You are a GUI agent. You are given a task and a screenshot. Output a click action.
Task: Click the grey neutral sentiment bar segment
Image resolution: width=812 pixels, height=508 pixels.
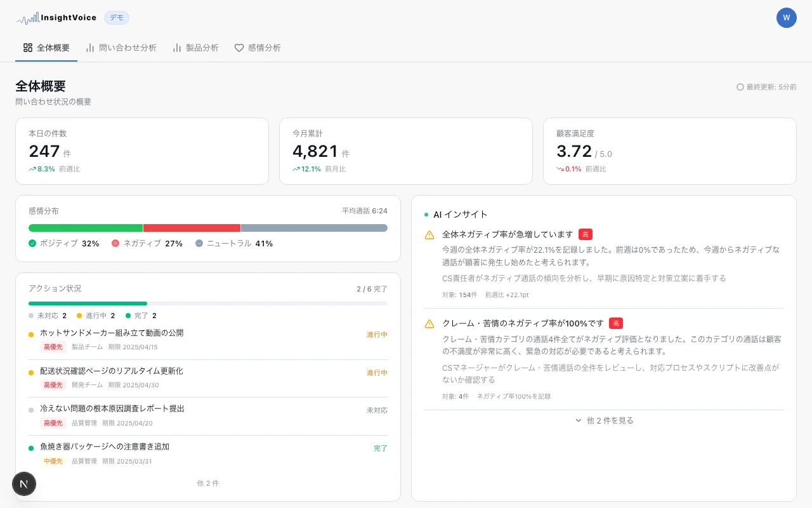(314, 228)
